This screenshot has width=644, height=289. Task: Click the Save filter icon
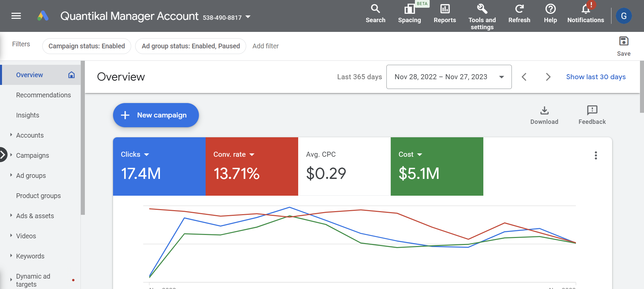[624, 41]
